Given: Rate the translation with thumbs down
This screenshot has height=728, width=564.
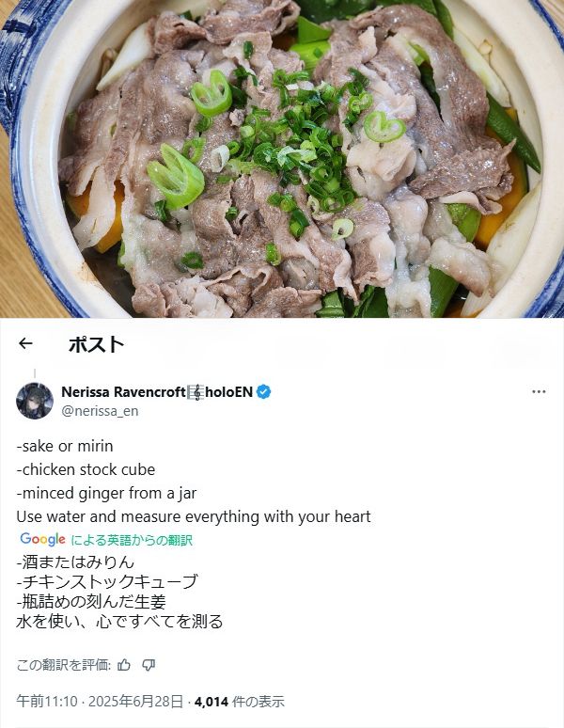Looking at the screenshot, I should pyautogui.click(x=149, y=665).
